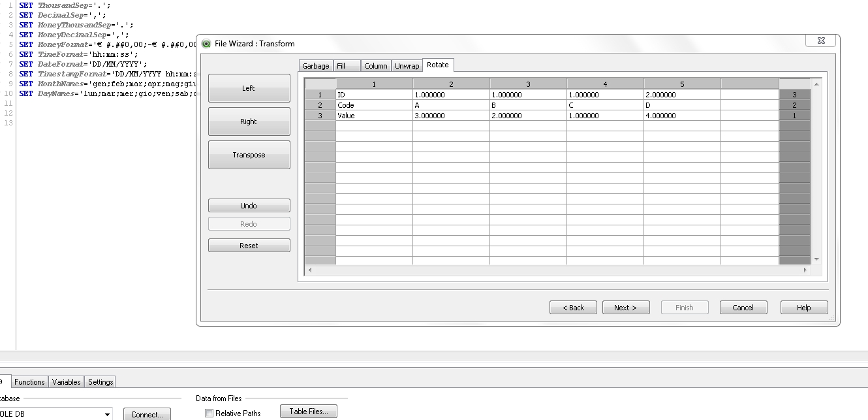Click the script line SET TimeFormat

tap(79, 54)
